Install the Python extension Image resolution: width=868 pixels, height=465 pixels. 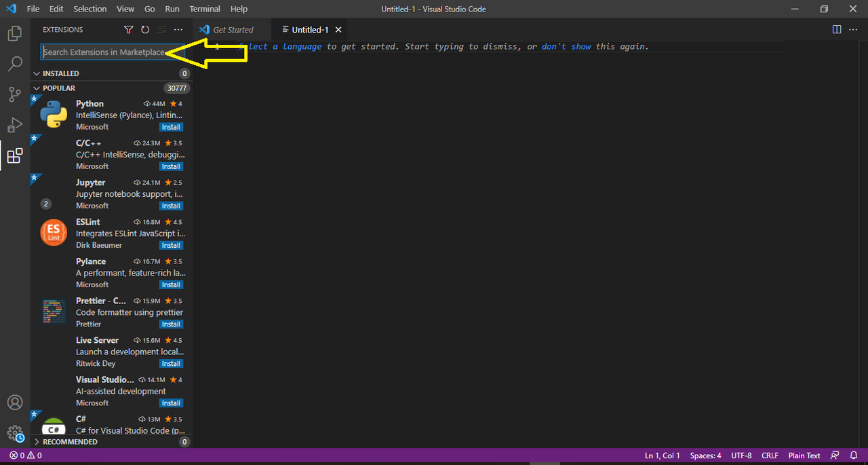171,127
